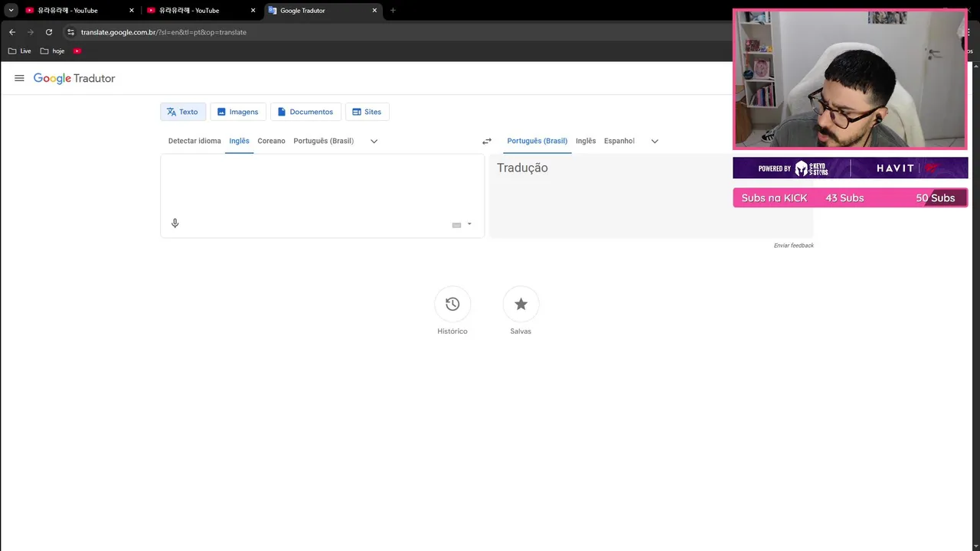Open the YouTube bookmark icon

point(77,51)
